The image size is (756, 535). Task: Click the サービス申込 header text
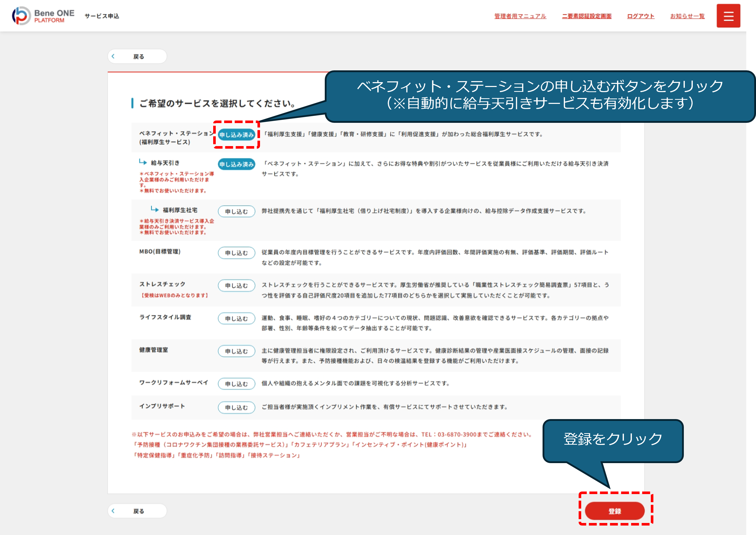coord(102,16)
